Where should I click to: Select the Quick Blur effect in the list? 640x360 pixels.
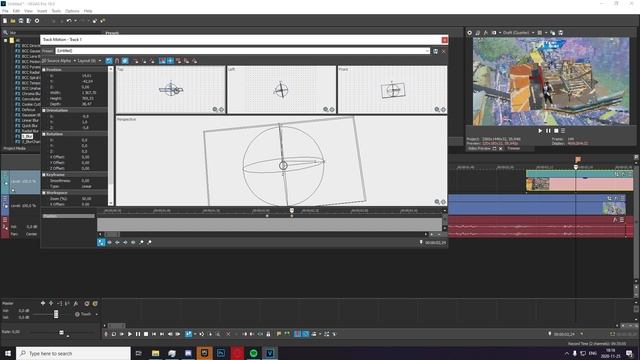pyautogui.click(x=29, y=126)
